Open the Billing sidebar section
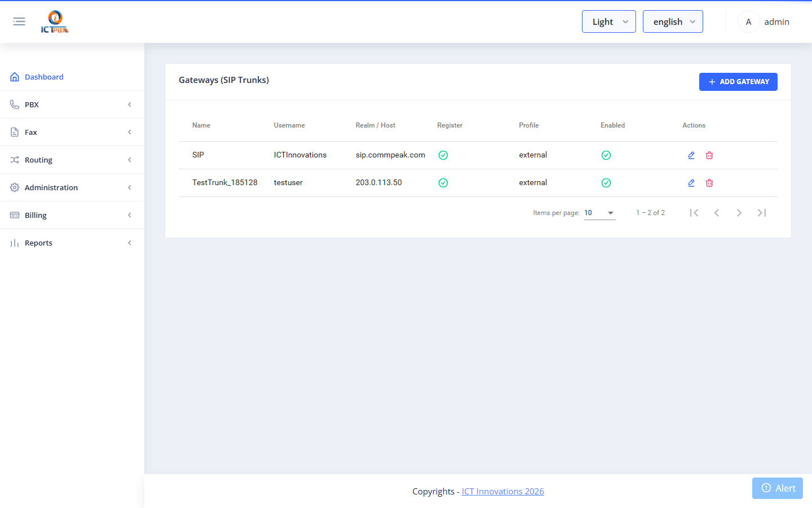Image resolution: width=812 pixels, height=508 pixels. (x=72, y=215)
